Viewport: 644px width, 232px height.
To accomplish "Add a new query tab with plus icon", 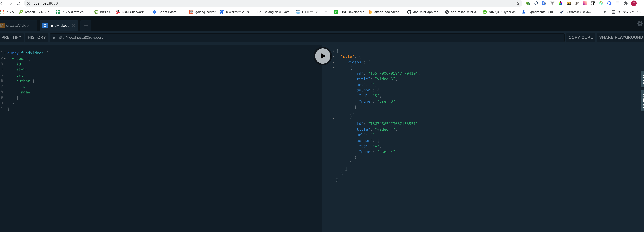I will 86,25.
